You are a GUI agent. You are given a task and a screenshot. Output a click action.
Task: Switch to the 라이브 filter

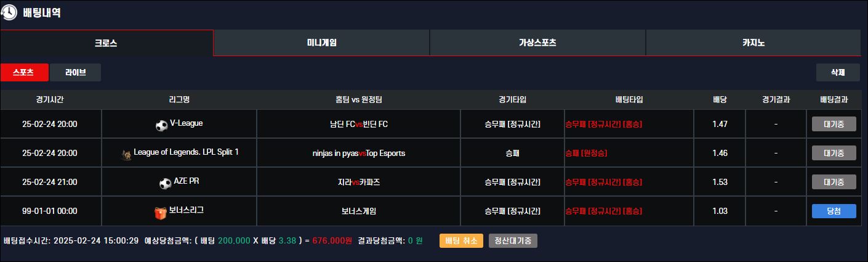75,73
